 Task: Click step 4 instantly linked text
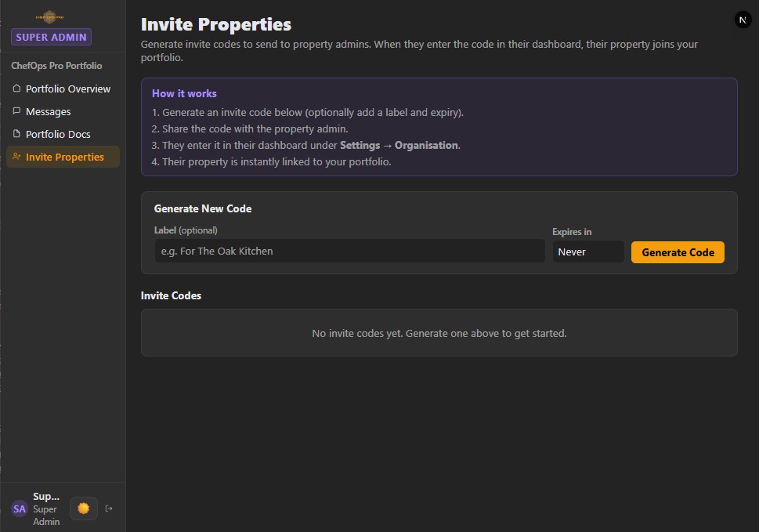click(271, 161)
